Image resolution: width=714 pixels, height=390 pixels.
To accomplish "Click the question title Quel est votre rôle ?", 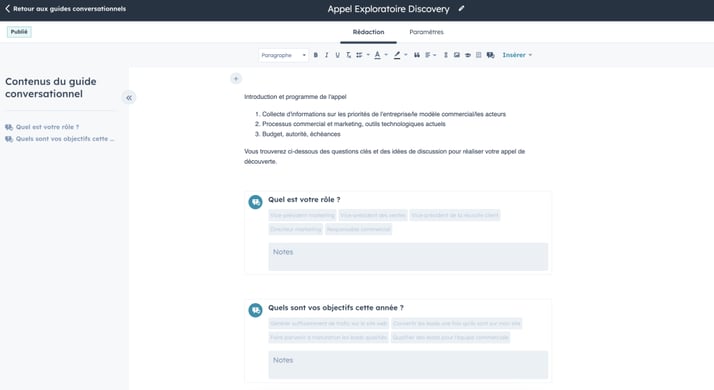I will [x=304, y=200].
